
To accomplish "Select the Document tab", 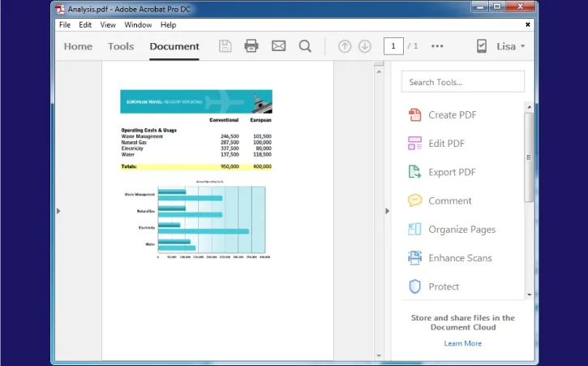I will click(174, 46).
